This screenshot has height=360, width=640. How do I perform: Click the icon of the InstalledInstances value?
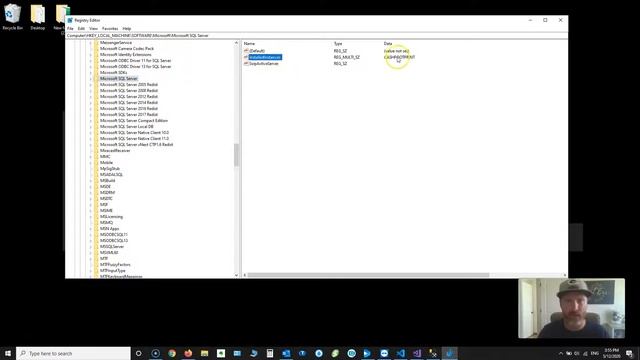[x=246, y=57]
